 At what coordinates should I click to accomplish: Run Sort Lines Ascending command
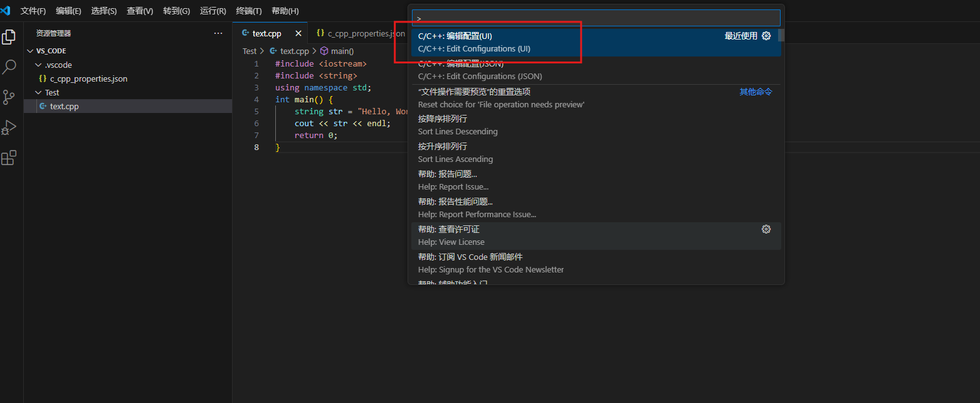(x=596, y=153)
